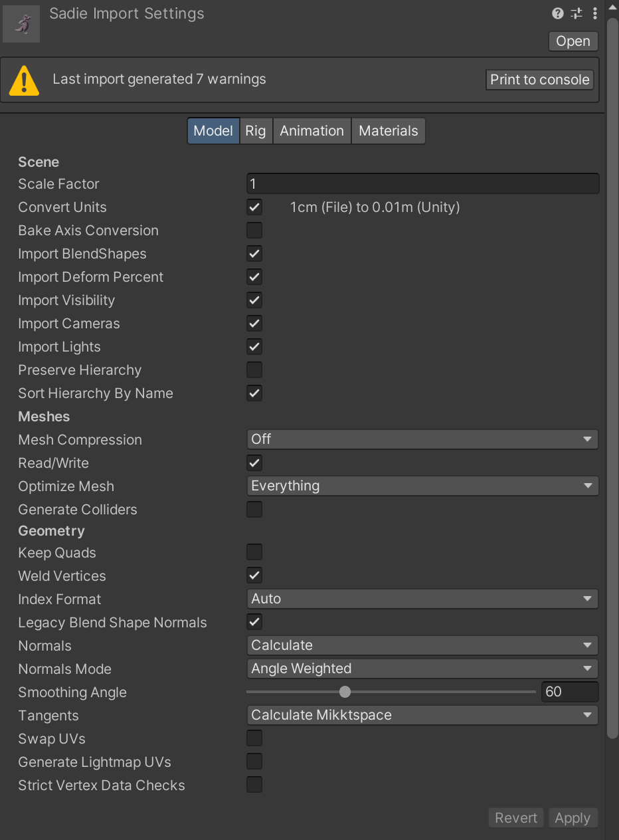The image size is (619, 840).
Task: Click the Open button
Action: coord(573,41)
